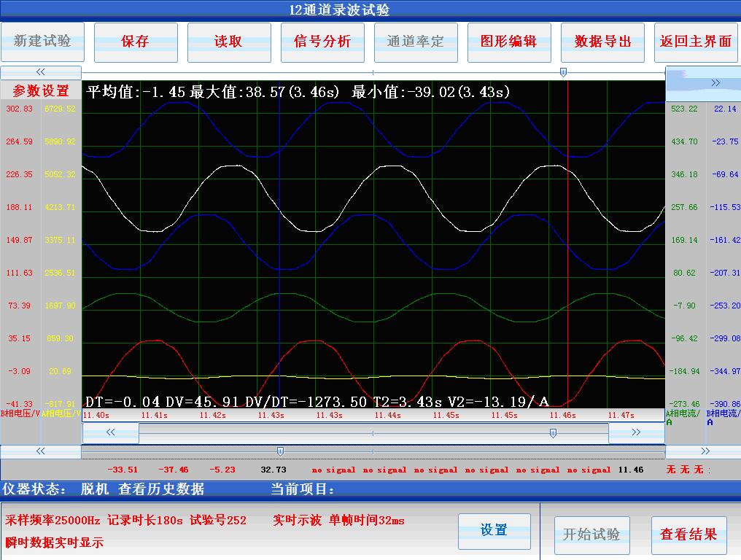Open the 信号分析 (Signal Analysis) function

click(x=322, y=42)
